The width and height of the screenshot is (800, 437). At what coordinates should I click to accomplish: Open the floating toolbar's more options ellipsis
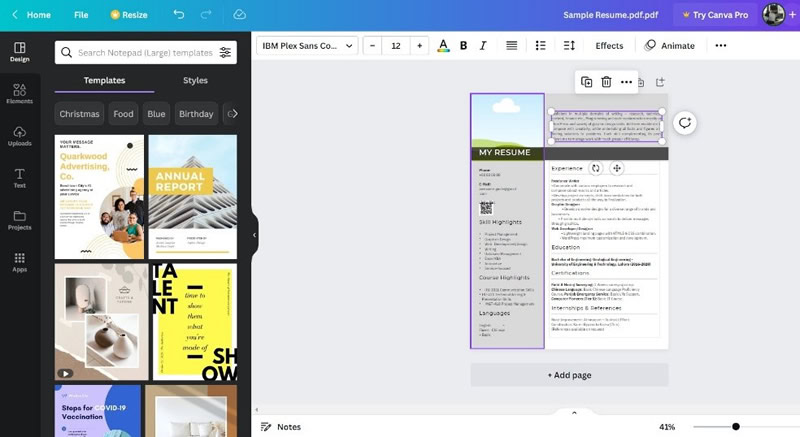[626, 82]
